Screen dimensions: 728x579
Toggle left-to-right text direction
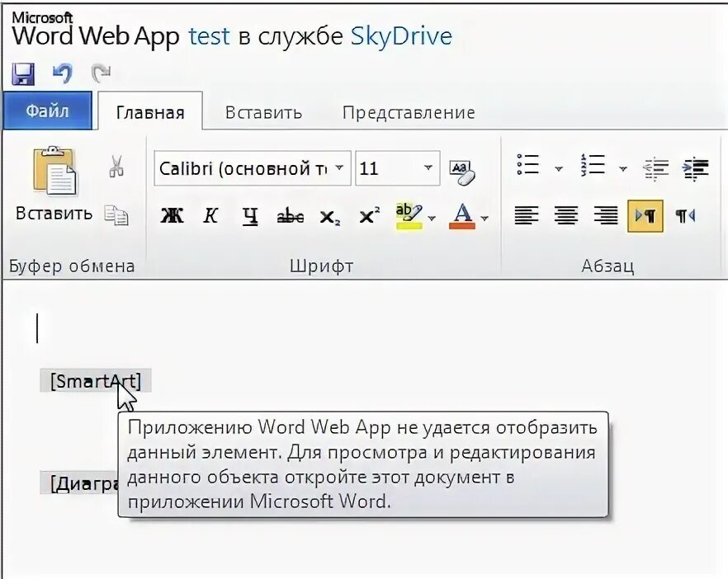pyautogui.click(x=645, y=216)
